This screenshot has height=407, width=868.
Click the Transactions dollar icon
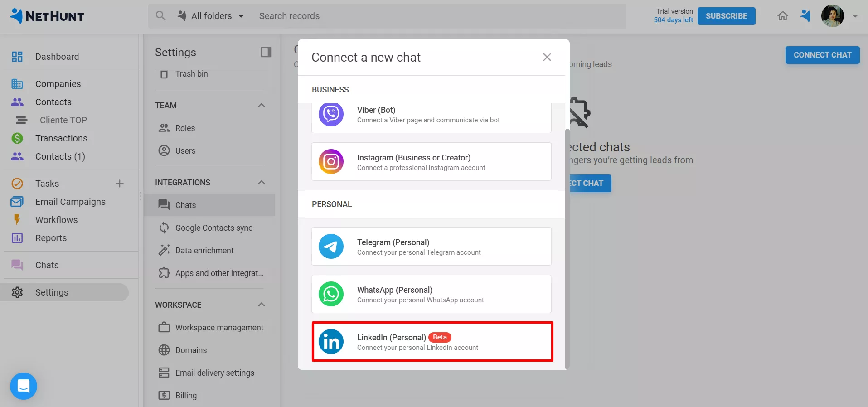17,138
